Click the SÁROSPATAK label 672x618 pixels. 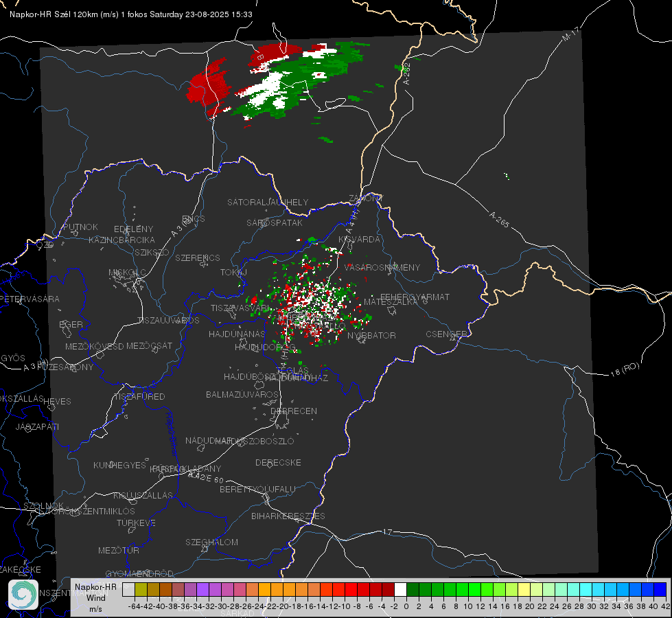point(275,222)
